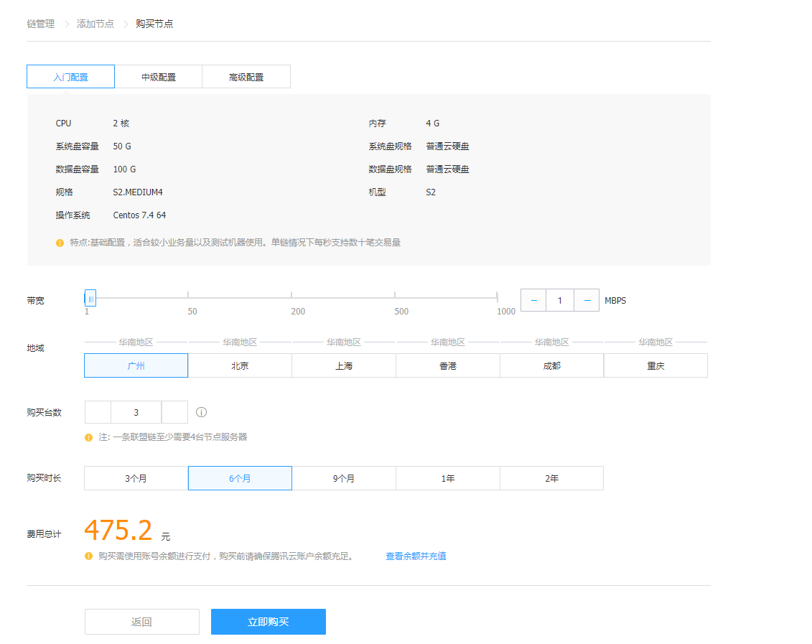
Task: Select 北京 as the region
Action: 240,365
